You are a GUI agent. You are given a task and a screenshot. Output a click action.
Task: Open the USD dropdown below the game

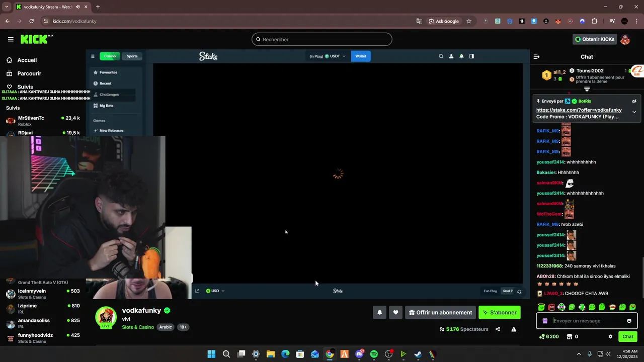pyautogui.click(x=215, y=291)
